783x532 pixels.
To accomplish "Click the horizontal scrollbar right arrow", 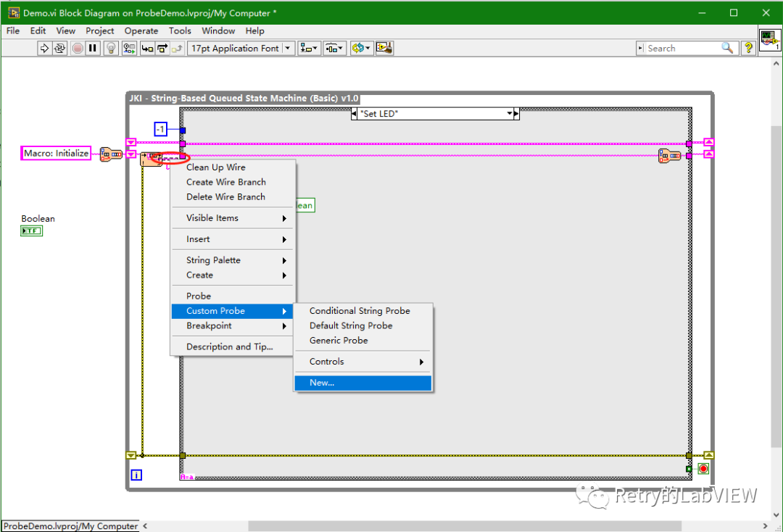I will pyautogui.click(x=765, y=526).
